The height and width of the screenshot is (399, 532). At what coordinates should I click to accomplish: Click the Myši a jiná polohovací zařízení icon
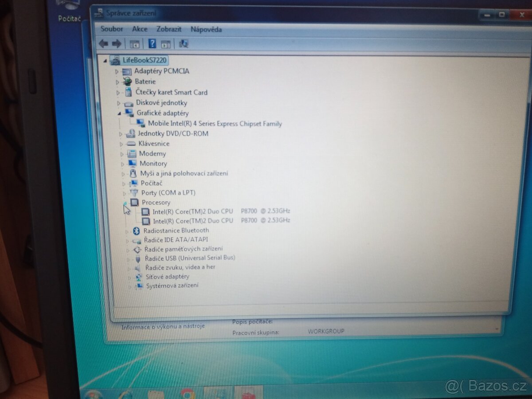[133, 173]
